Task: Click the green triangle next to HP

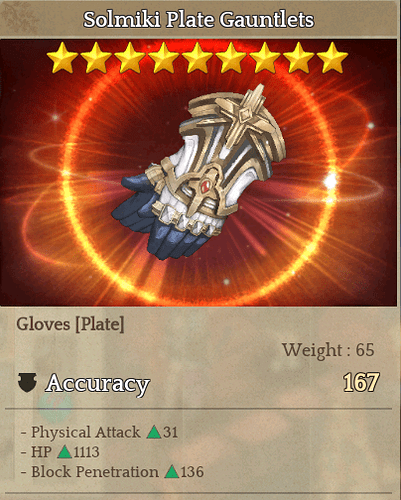Action: (65, 452)
